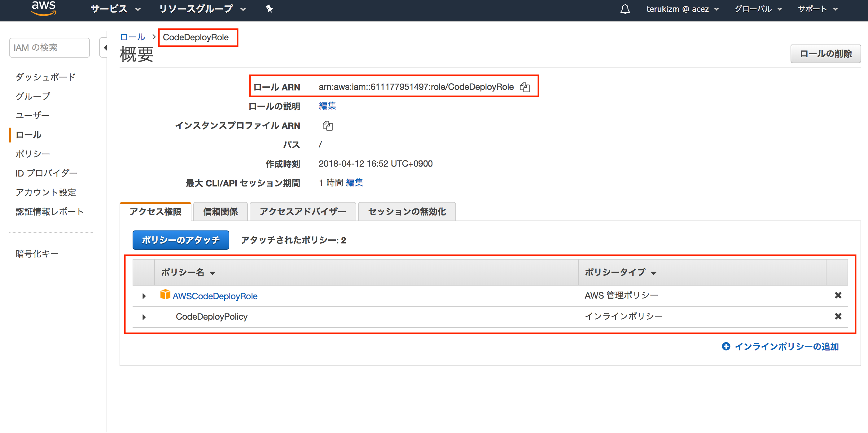
Task: Expand the AWSCodeDeployRole policy row
Action: pos(144,296)
